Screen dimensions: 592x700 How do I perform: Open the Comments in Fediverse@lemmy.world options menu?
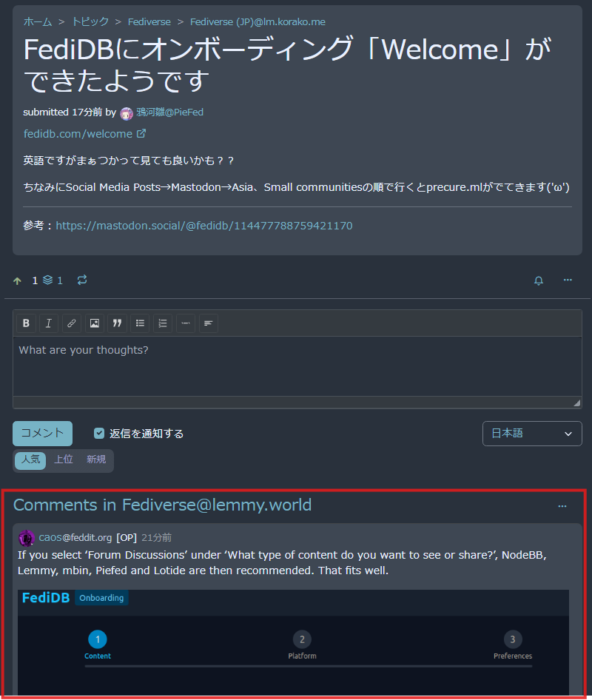click(x=562, y=506)
